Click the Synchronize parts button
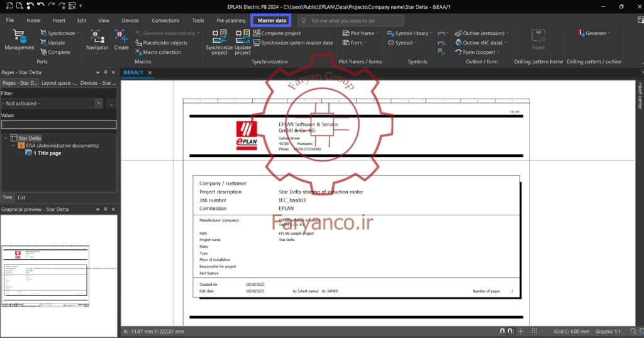 [60, 33]
